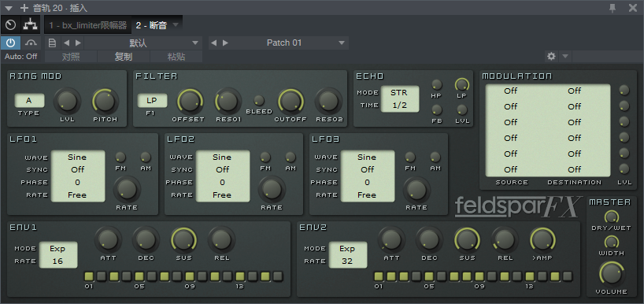This screenshot has width=644, height=304.
Task: Go to previous preset beside 默认
Action: tap(66, 43)
